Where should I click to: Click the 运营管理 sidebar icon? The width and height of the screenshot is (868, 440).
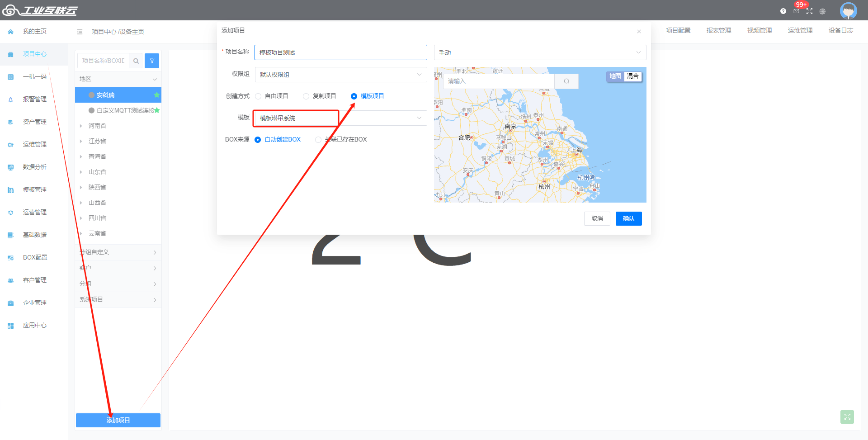[x=11, y=213]
